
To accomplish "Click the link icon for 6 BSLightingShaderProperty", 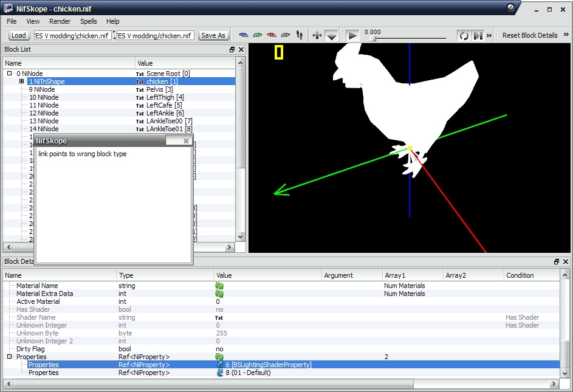I will [220, 365].
